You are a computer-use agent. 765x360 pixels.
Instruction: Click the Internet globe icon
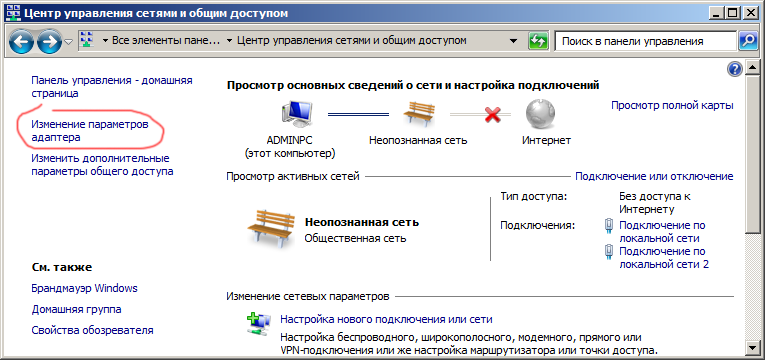540,114
